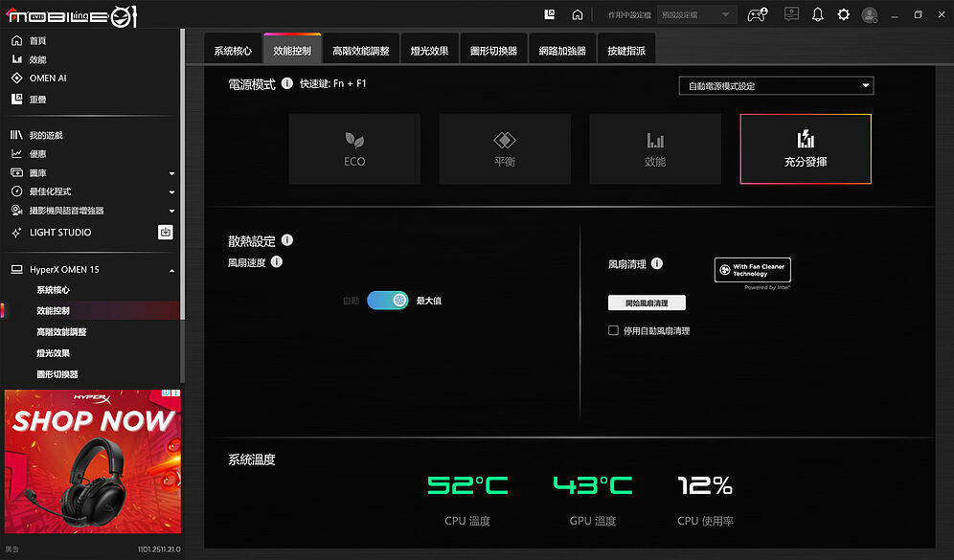Screen dimensions: 954x560
Task: Open the user account avatar
Action: [870, 14]
